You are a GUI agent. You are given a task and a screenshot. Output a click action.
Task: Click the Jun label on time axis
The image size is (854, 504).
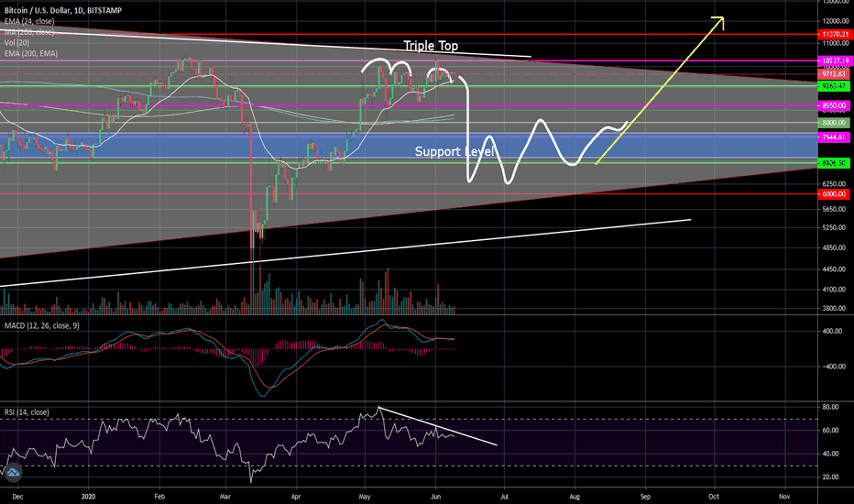tap(434, 497)
